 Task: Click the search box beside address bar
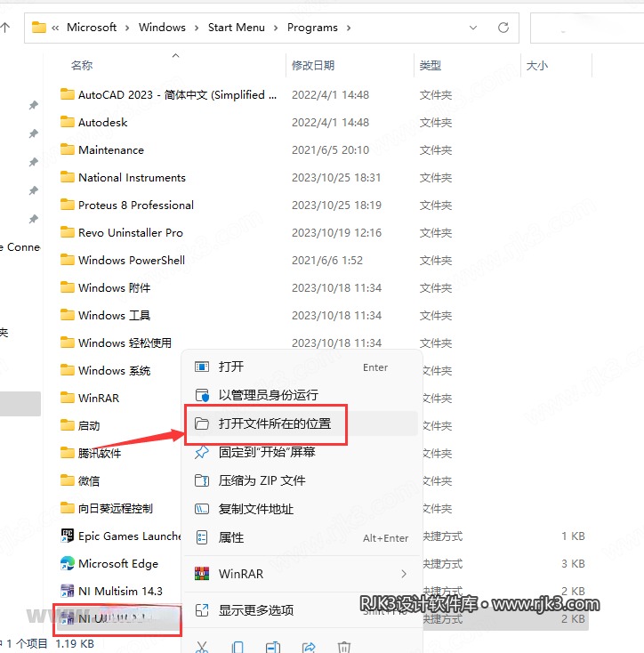[587, 28]
